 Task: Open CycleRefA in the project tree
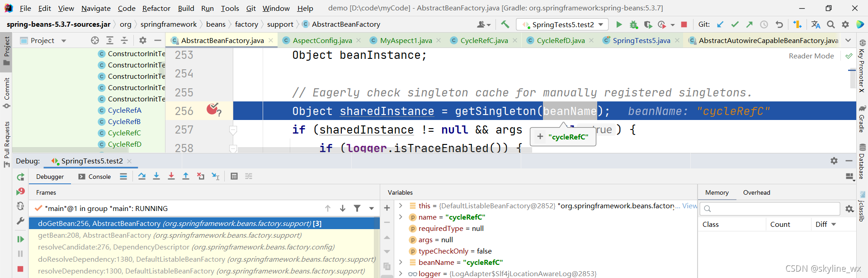pos(125,110)
